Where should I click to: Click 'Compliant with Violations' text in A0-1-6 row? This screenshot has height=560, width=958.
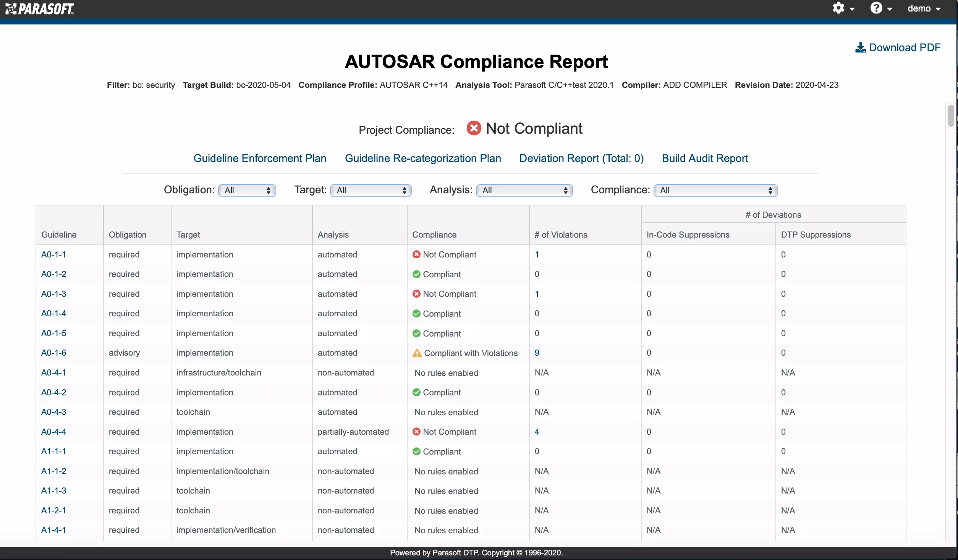point(471,353)
